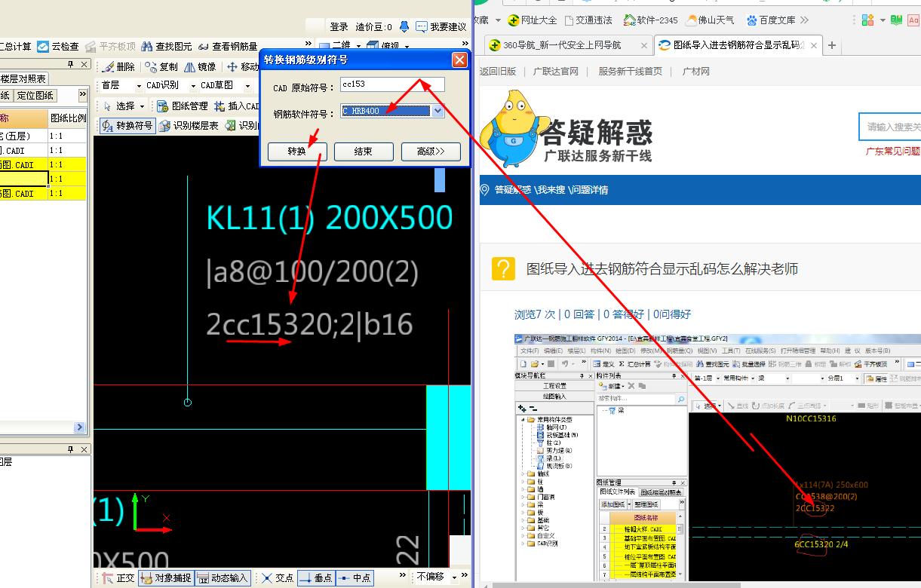Image resolution: width=921 pixels, height=588 pixels.
Task: Click 返回旧版 link
Action: coord(498,72)
